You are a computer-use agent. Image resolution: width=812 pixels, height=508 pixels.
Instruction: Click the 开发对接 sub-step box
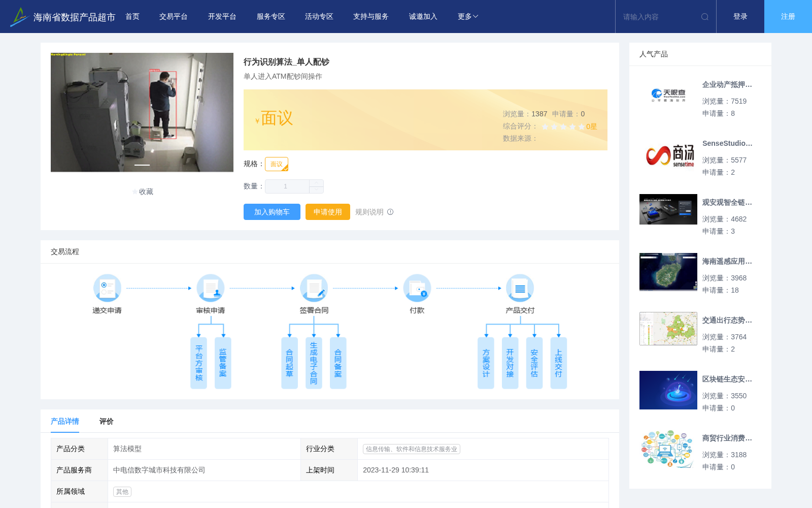(510, 363)
